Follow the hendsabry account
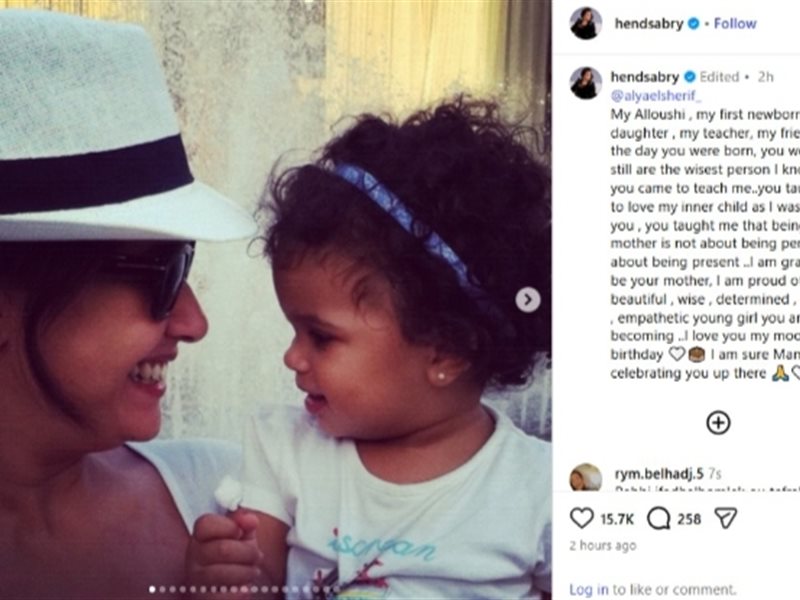This screenshot has height=600, width=800. coord(735,23)
